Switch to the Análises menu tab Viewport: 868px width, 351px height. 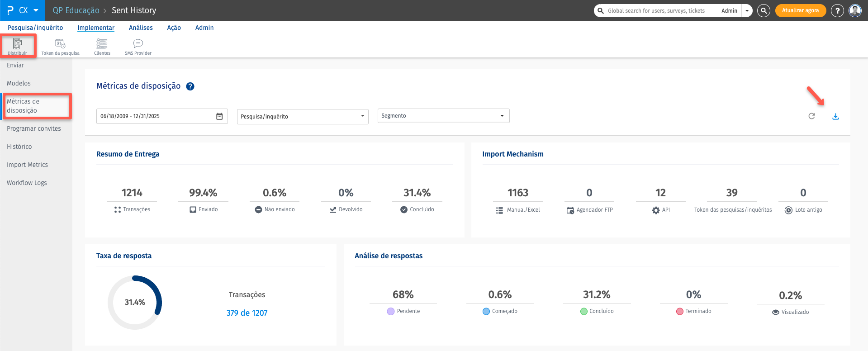(x=141, y=28)
